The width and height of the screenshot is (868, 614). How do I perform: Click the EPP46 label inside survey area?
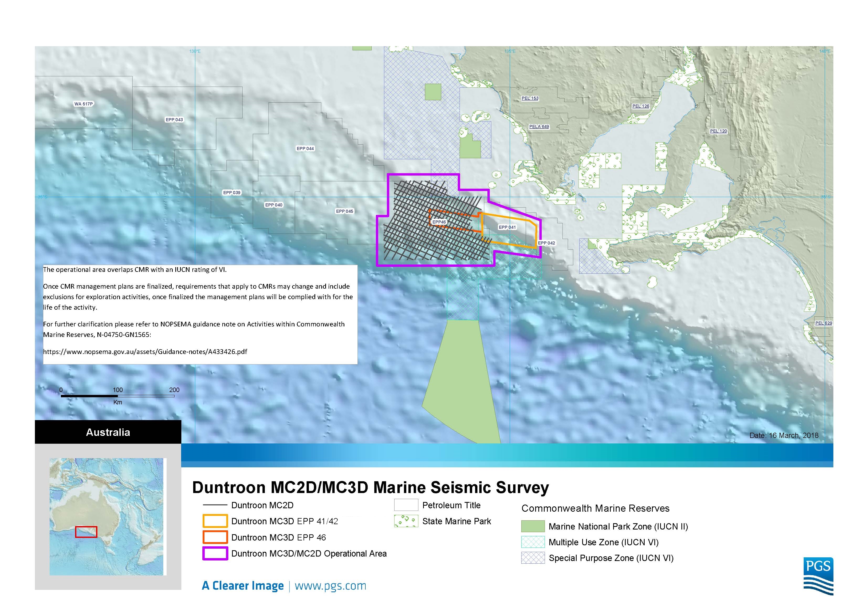coord(439,222)
